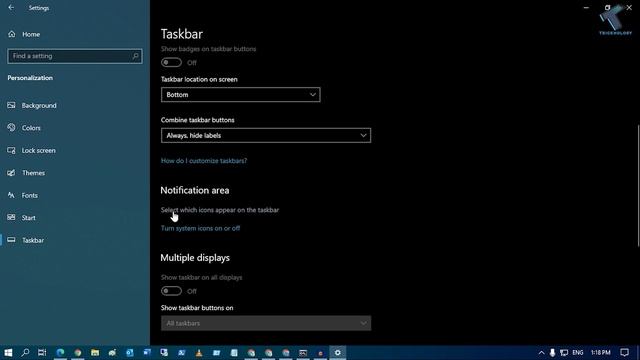Image resolution: width=640 pixels, height=360 pixels.
Task: Open the Combine taskbar buttons dropdown
Action: (x=266, y=136)
